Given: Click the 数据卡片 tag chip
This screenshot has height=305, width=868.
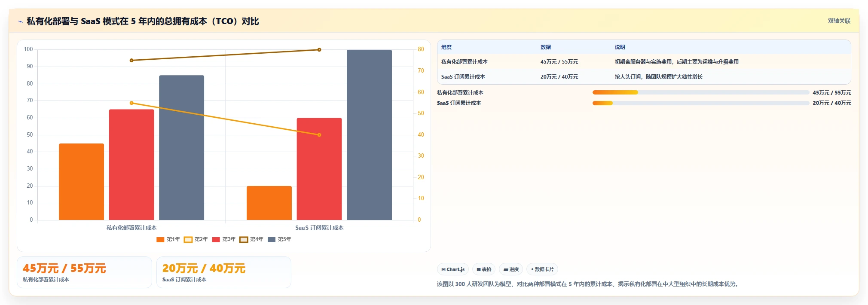Looking at the screenshot, I should point(542,269).
